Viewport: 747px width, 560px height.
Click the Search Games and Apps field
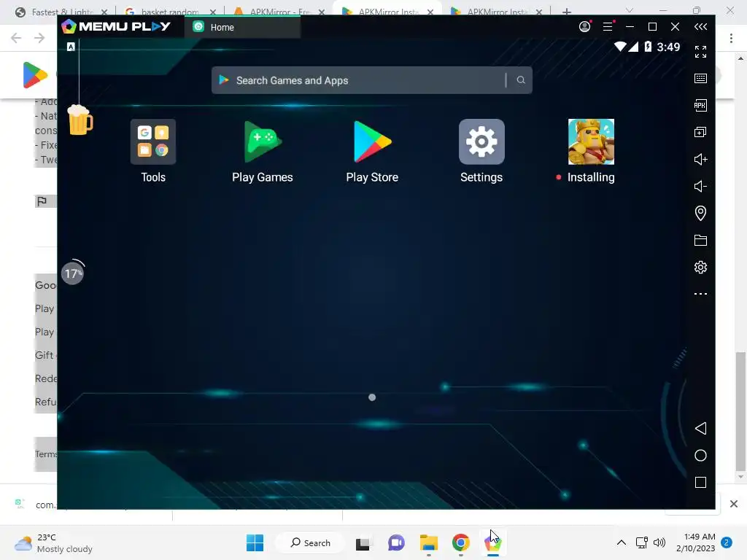(371, 80)
